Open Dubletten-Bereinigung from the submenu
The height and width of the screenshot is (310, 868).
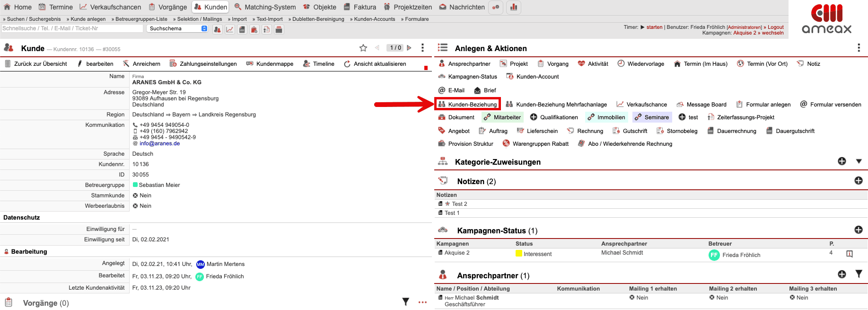[x=316, y=19]
